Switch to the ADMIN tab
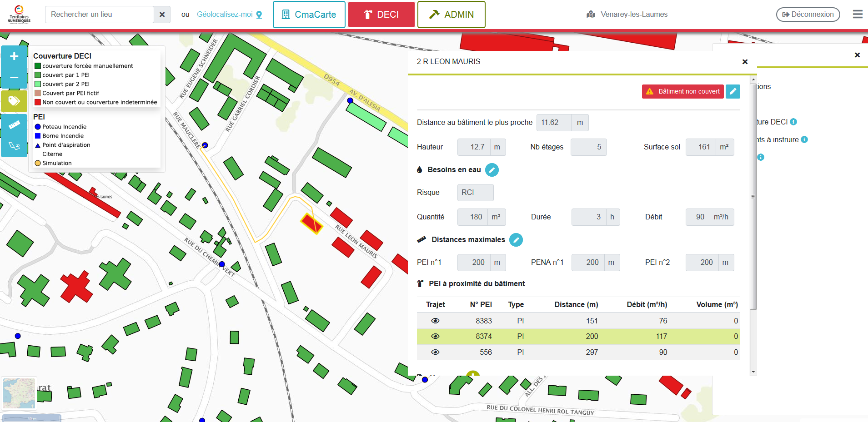 point(451,15)
